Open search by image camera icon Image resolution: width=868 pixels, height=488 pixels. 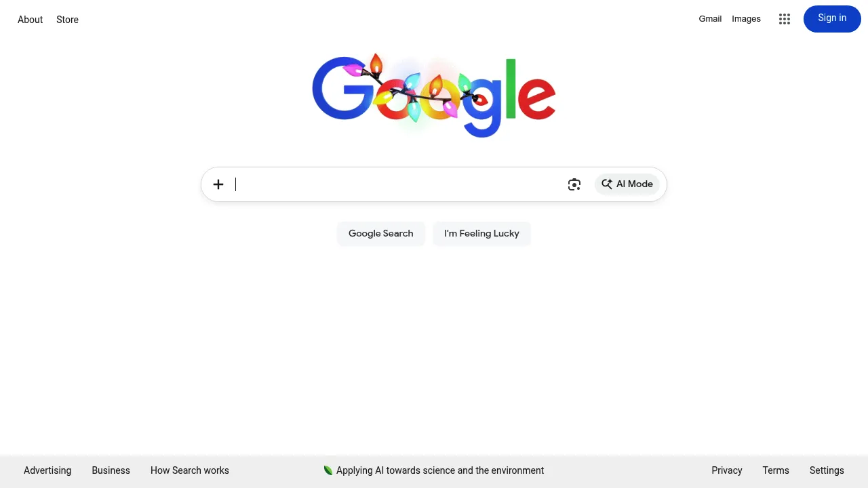tap(574, 184)
